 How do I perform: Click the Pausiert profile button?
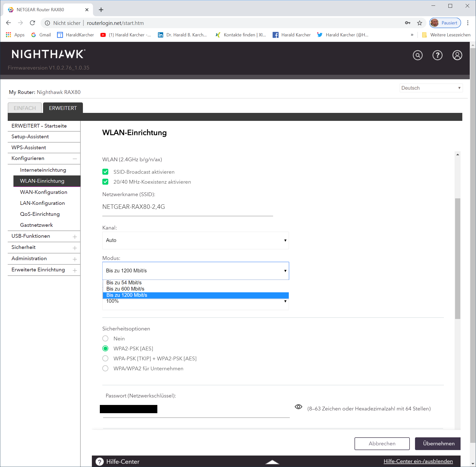(x=445, y=23)
